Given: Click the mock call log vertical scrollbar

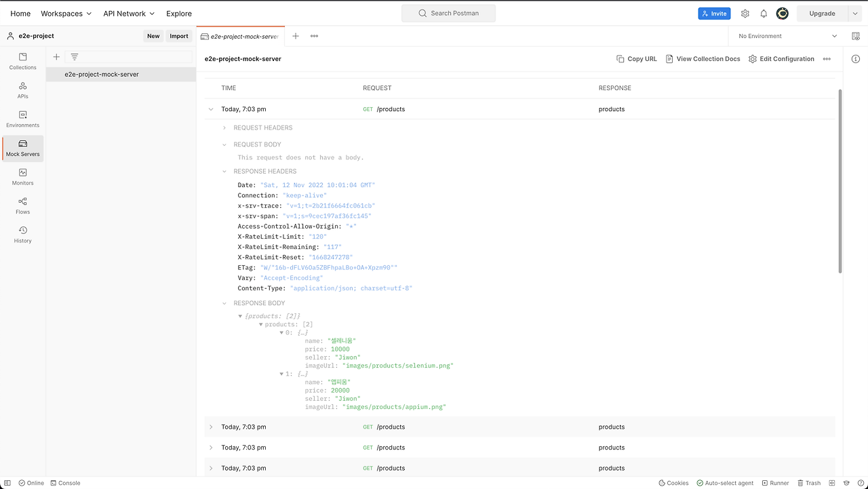Looking at the screenshot, I should click(841, 182).
